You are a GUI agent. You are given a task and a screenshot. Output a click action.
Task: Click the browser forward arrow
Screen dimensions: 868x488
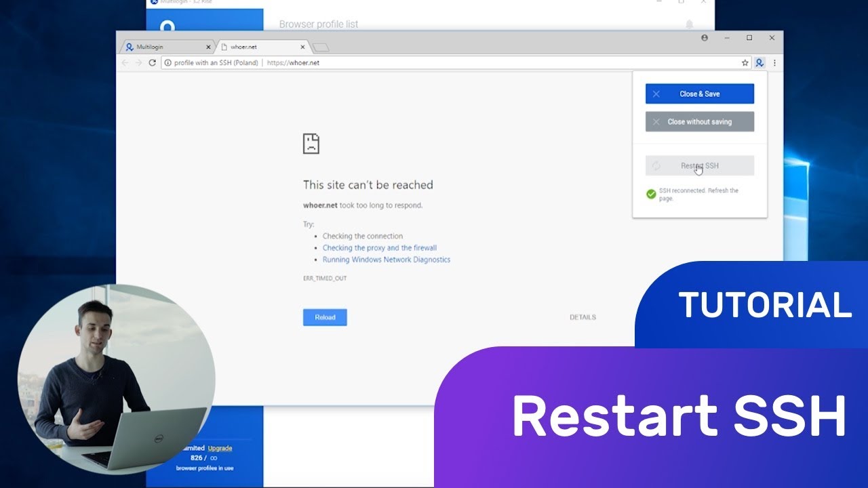pos(138,62)
